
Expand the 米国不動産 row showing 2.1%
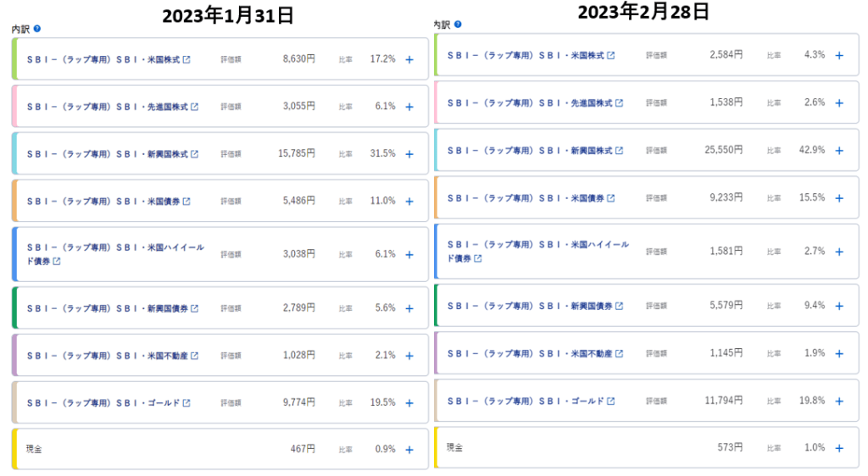pos(409,356)
